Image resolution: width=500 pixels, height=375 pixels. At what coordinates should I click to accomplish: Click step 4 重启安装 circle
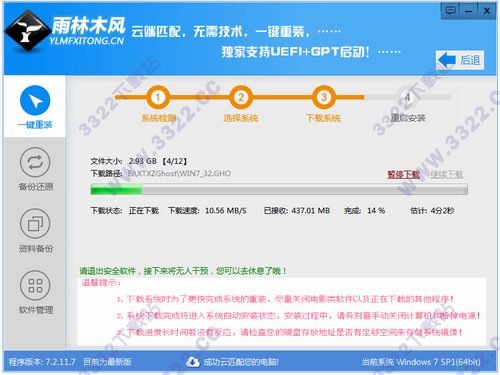[407, 97]
